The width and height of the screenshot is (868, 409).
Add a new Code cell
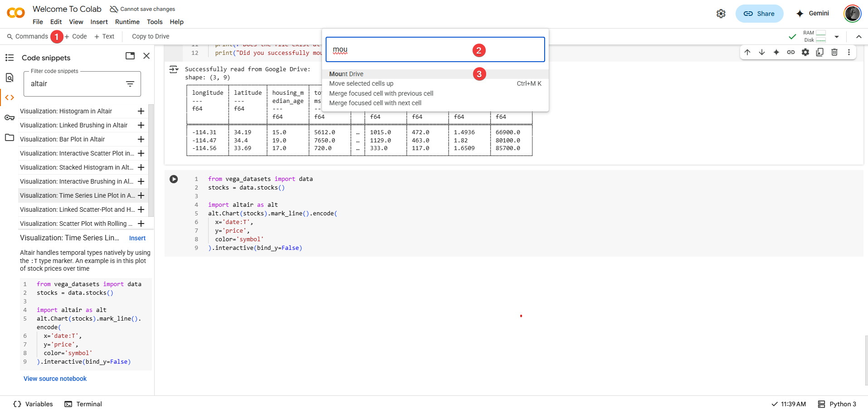click(75, 36)
